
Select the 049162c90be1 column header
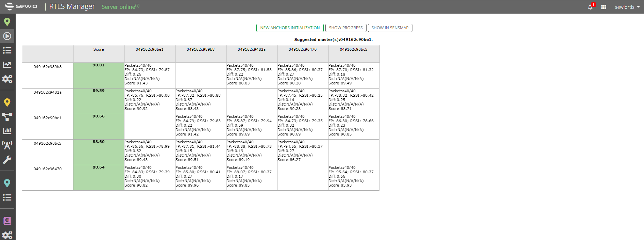point(150,50)
